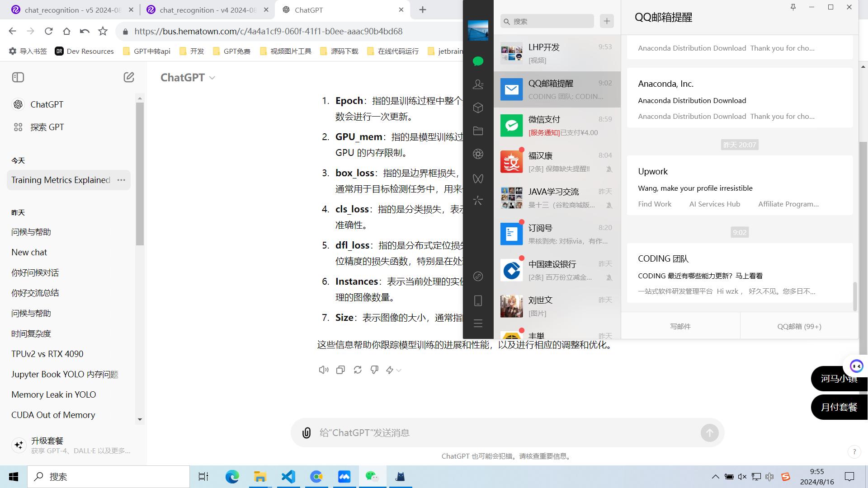Screen dimensions: 868x488
Task: Open WeChat hamburger settings menu
Action: tap(478, 324)
